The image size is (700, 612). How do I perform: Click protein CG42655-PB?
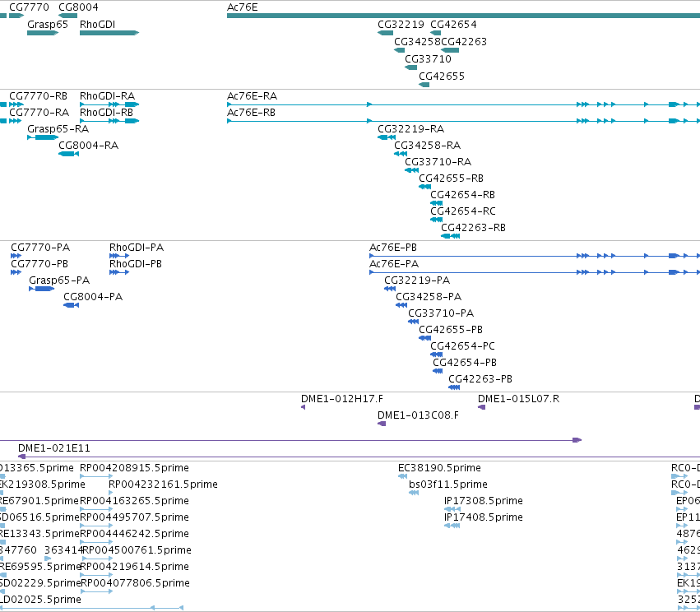click(x=451, y=330)
